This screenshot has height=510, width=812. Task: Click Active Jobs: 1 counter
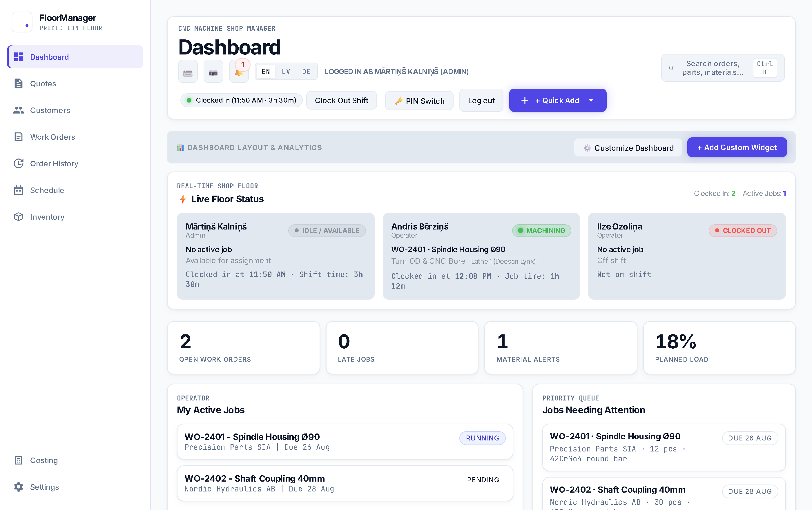764,193
